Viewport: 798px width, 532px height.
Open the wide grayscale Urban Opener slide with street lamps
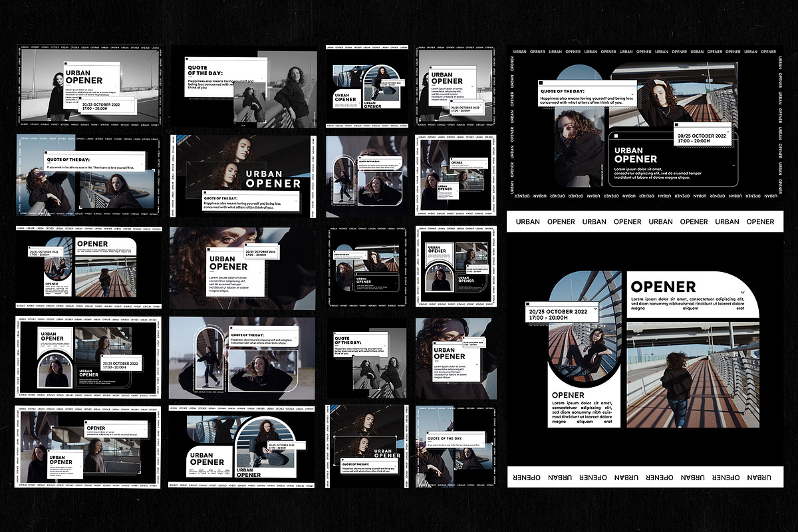(88, 84)
